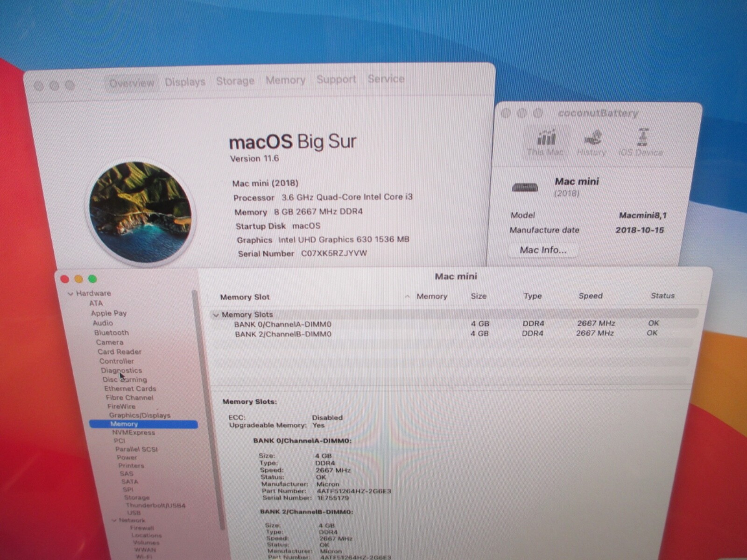Select Fibre Channel in the sidebar
Viewport: 747px width, 560px height.
click(129, 398)
